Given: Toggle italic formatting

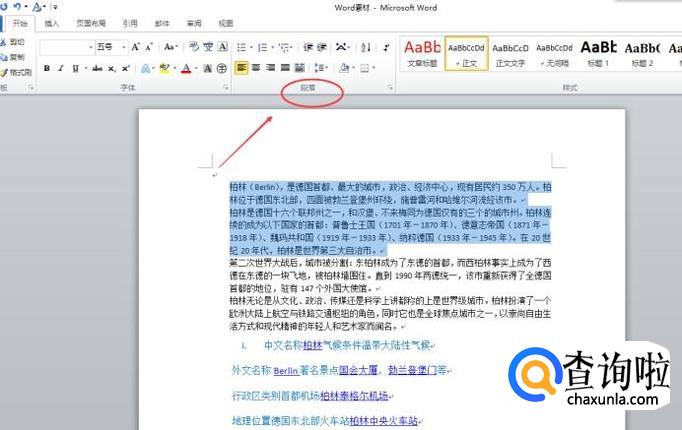Looking at the screenshot, I should pos(61,68).
